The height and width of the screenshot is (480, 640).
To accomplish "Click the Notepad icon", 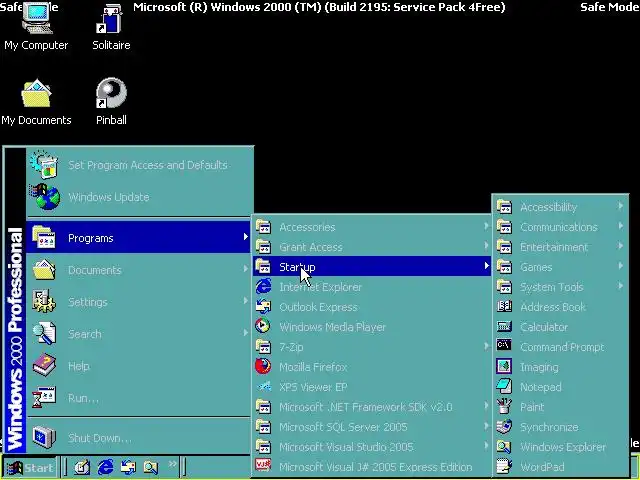I will 504,386.
